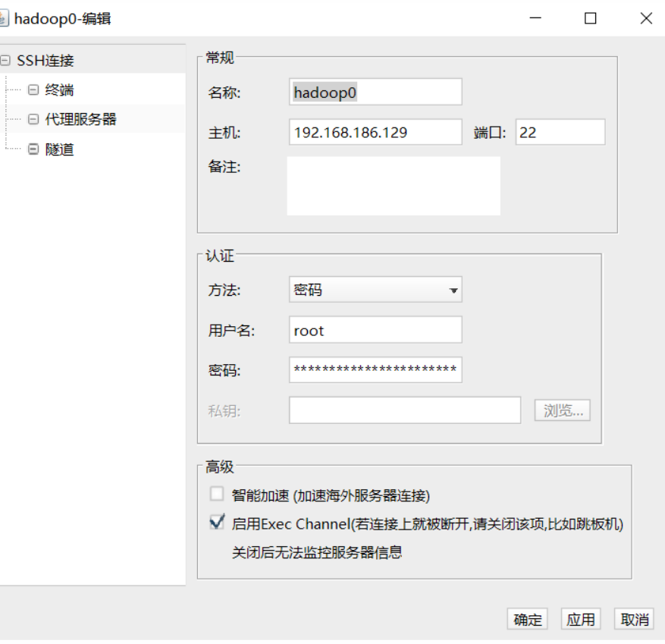Screen dimensions: 665x644
Task: Open the 方法 authentication method dropdown
Action: (375, 289)
